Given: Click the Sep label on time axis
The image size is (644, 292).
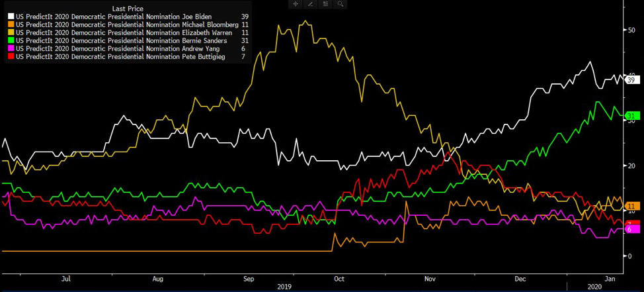Looking at the screenshot, I should click(249, 279).
